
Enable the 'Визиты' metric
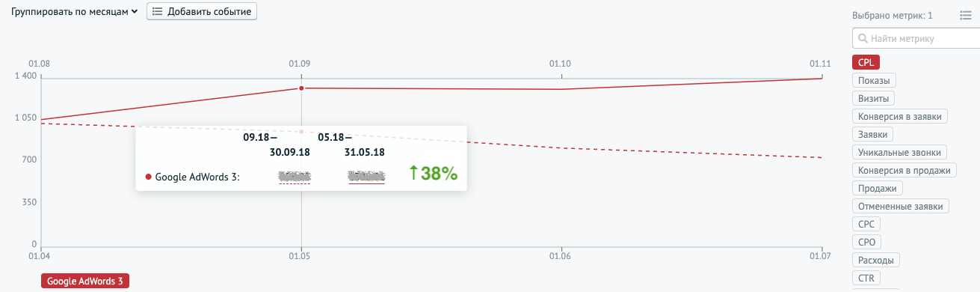pyautogui.click(x=873, y=98)
